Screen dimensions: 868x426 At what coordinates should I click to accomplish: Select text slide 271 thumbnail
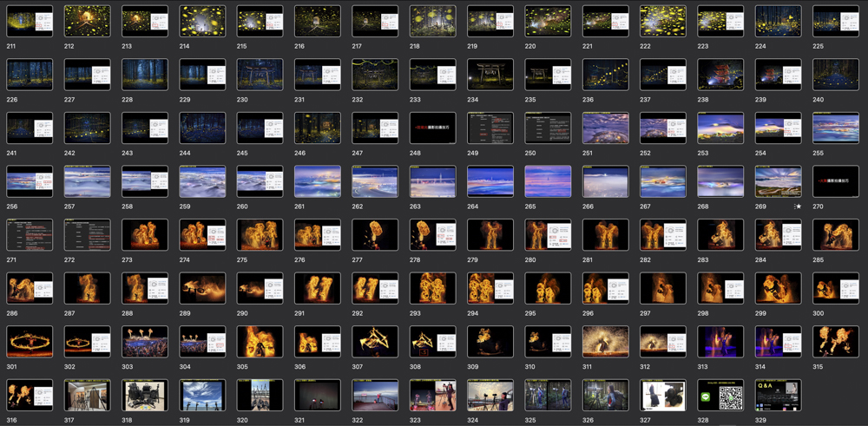[30, 235]
